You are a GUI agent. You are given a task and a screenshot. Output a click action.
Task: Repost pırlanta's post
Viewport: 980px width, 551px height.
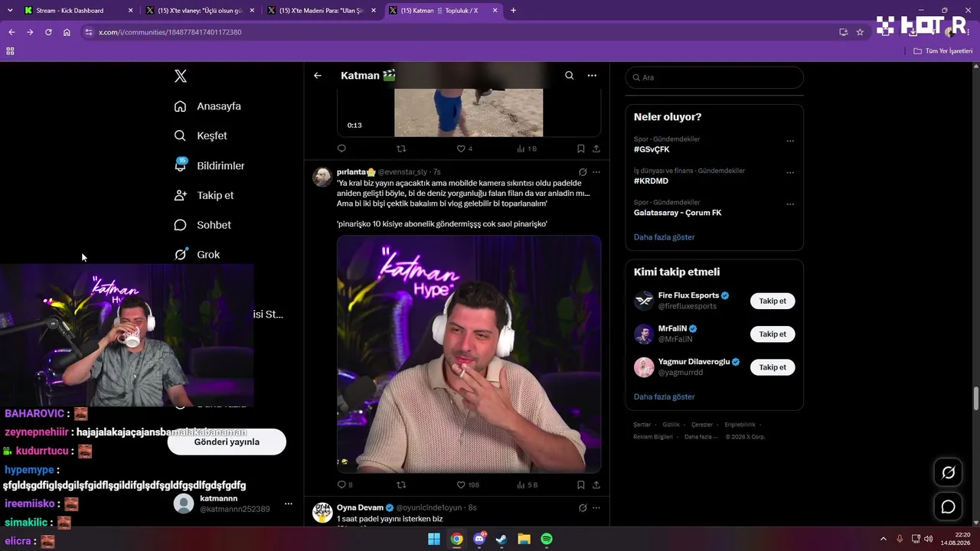pyautogui.click(x=400, y=484)
